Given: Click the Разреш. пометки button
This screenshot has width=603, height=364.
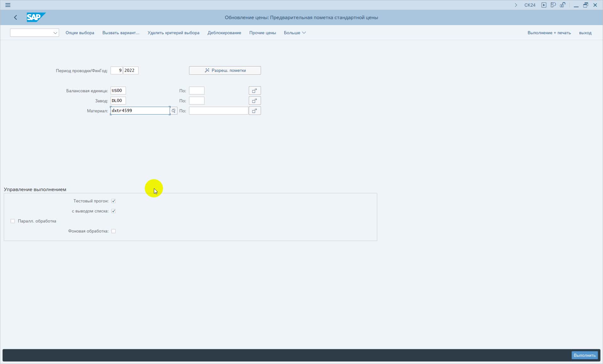Looking at the screenshot, I should pos(225,70).
